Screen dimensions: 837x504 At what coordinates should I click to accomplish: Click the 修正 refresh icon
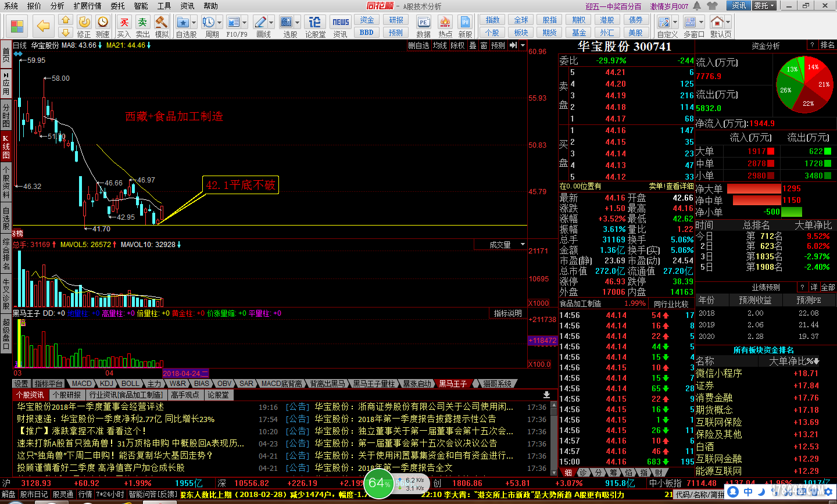84,22
